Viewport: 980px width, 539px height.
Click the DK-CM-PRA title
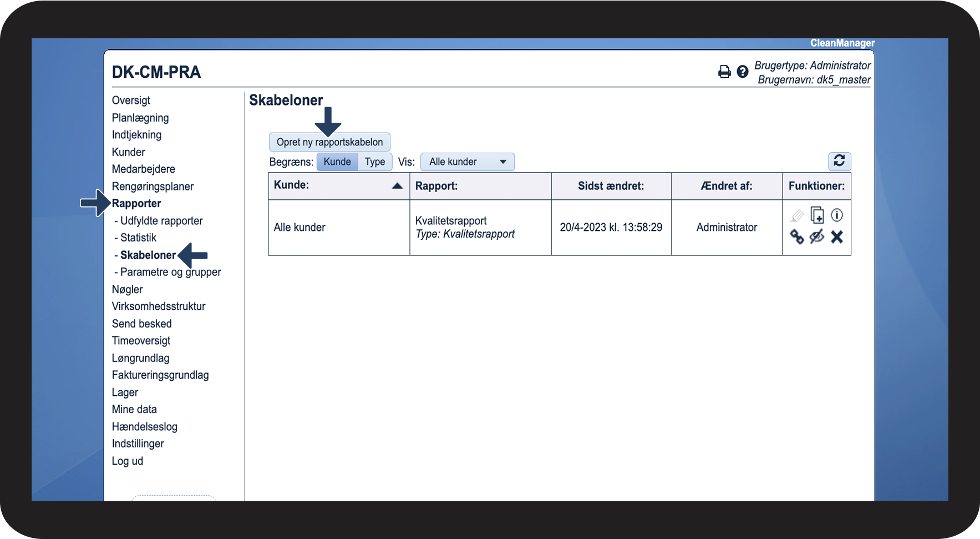[156, 72]
